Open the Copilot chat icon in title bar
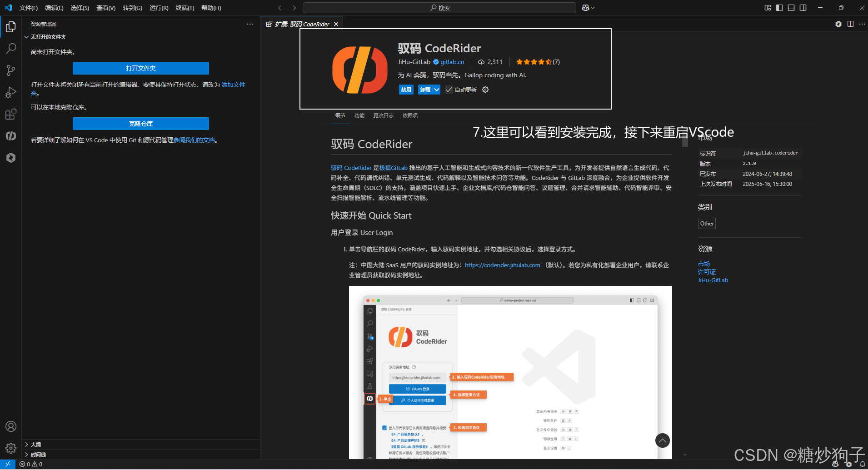 point(585,8)
